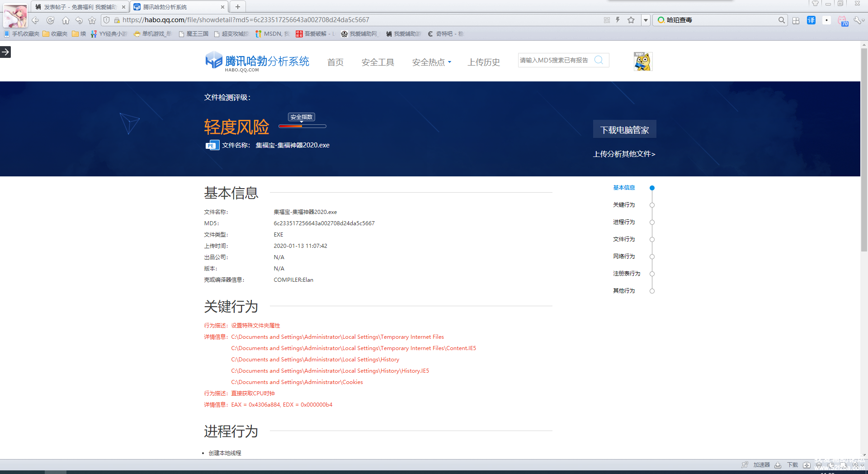This screenshot has height=474, width=868.
Task: Expand the sidebar arrow button
Action: pyautogui.click(x=5, y=52)
